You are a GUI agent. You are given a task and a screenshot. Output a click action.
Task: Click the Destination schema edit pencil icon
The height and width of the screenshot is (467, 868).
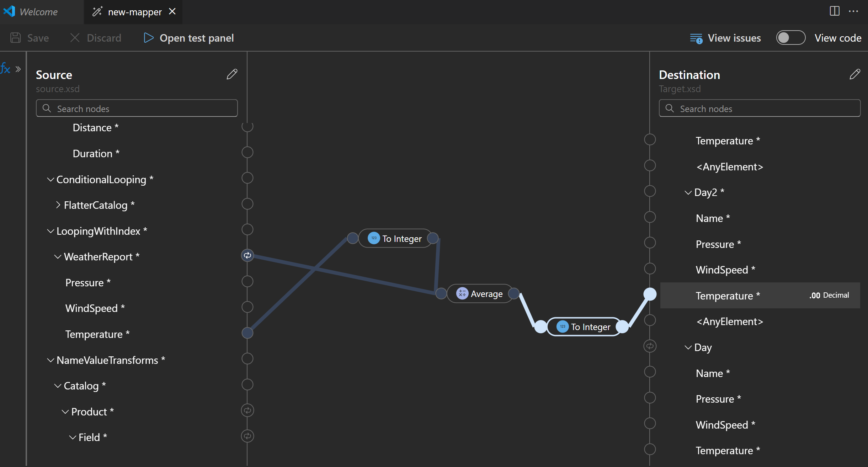855,74
